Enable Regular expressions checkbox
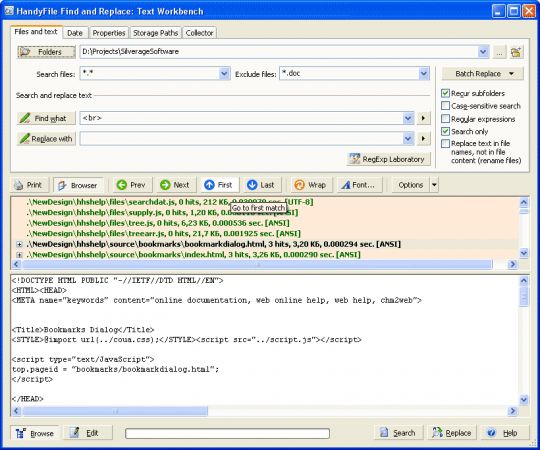540x450 pixels. tap(445, 119)
